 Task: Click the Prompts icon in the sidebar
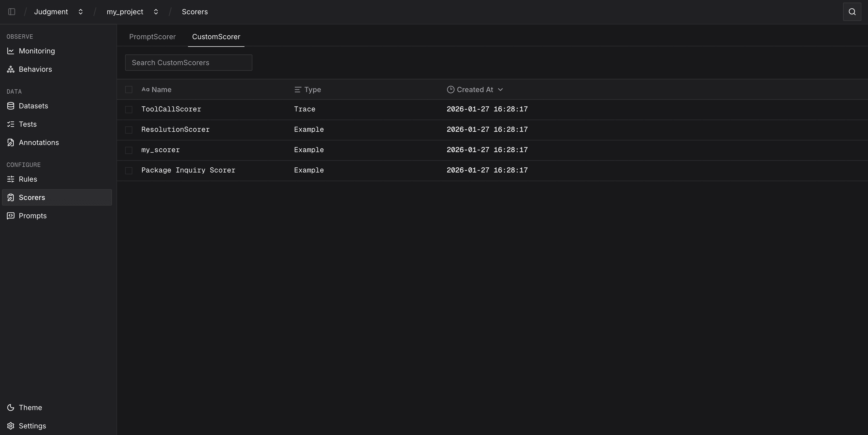(10, 216)
